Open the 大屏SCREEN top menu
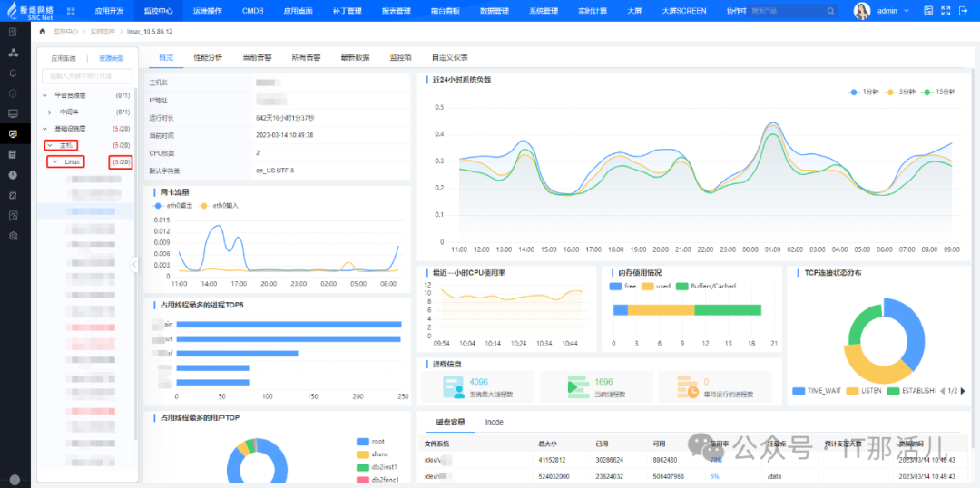Image resolution: width=980 pixels, height=488 pixels. click(x=684, y=11)
